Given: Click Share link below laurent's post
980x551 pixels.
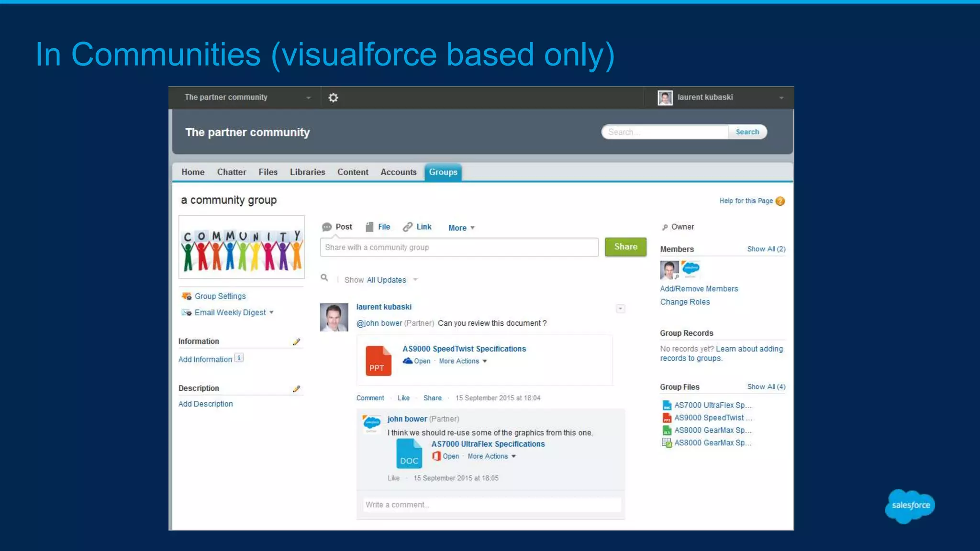Looking at the screenshot, I should (x=432, y=398).
